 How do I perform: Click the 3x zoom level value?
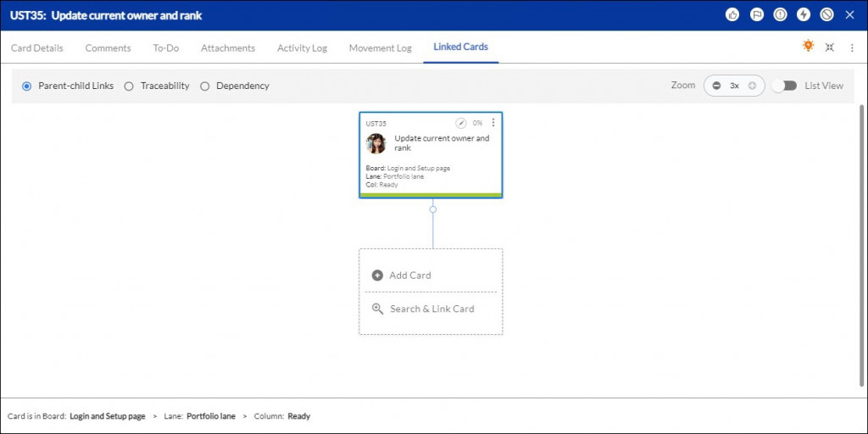[734, 86]
